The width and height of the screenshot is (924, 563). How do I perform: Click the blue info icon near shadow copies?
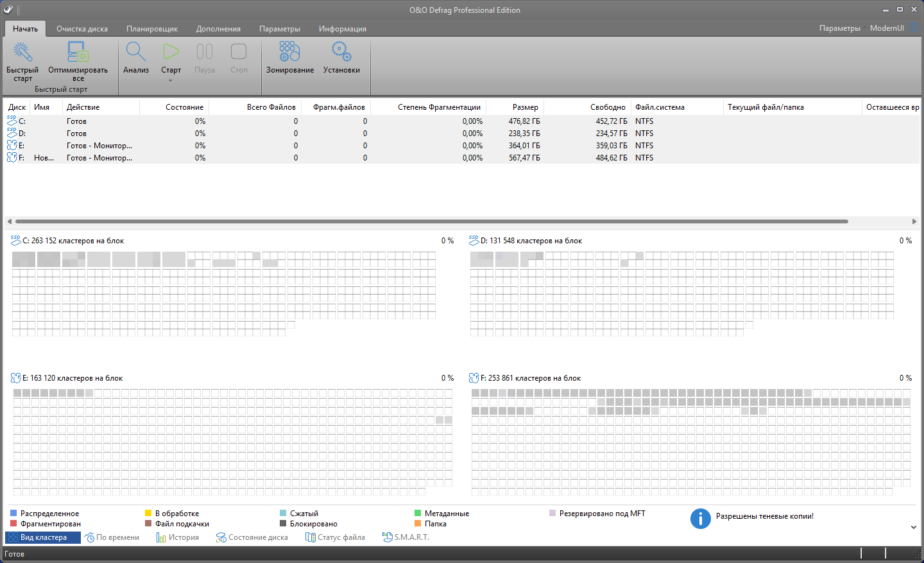tap(700, 518)
